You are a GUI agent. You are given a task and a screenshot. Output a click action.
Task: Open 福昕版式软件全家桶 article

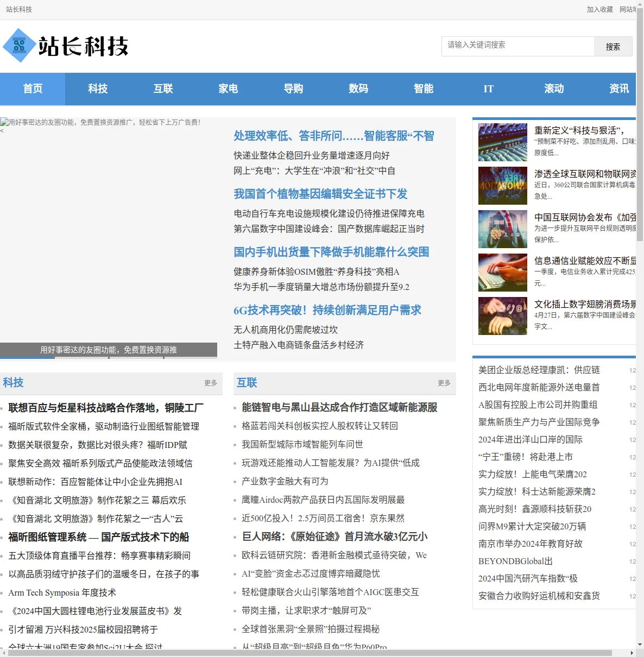click(x=104, y=426)
